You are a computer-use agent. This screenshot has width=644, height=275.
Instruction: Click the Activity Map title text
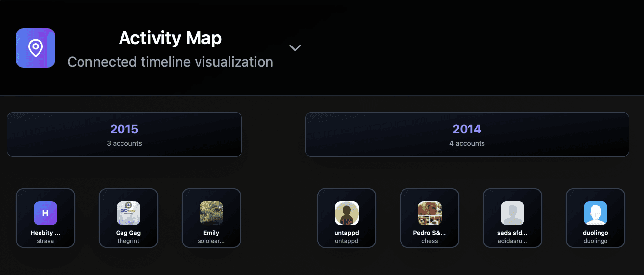[170, 38]
